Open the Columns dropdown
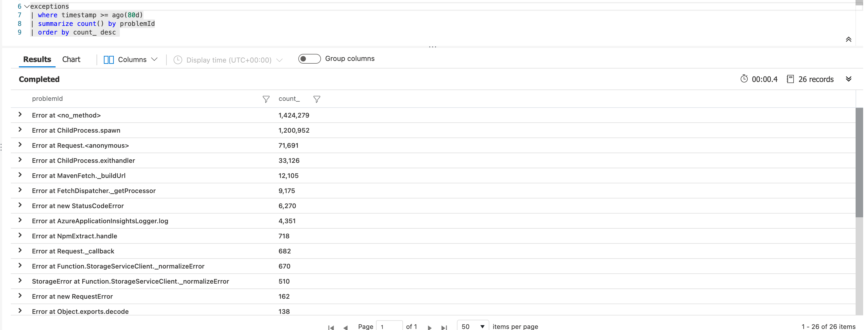The height and width of the screenshot is (330, 868). (x=131, y=60)
